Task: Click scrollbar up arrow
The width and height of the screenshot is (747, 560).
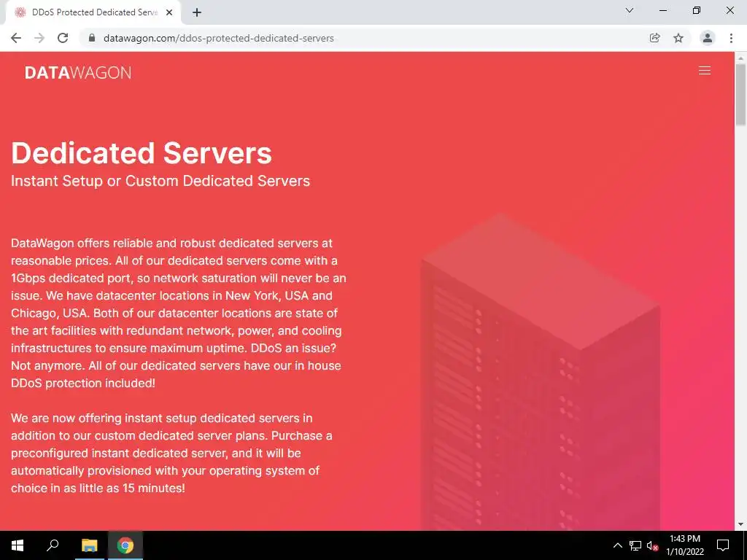Action: 740,58
